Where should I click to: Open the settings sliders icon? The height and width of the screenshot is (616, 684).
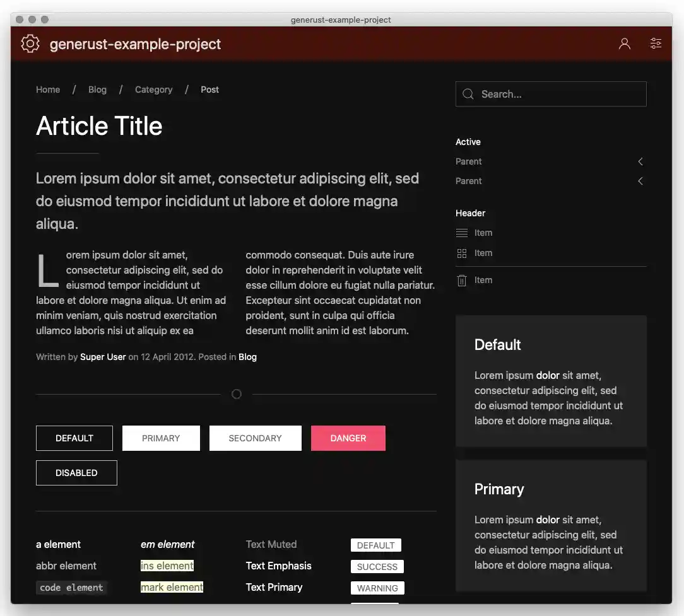(x=656, y=44)
